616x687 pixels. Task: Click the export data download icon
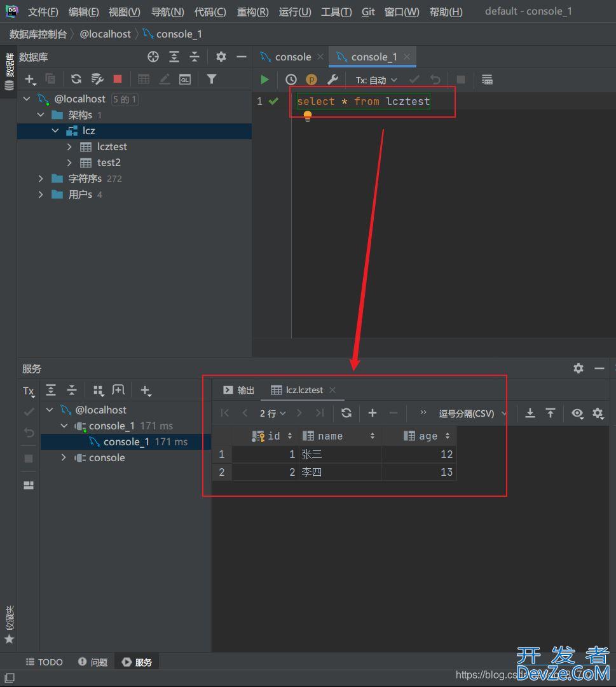(x=530, y=413)
